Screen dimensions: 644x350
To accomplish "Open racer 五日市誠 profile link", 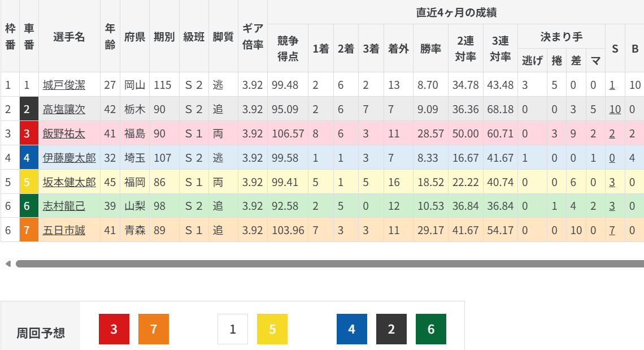I will click(x=64, y=231).
